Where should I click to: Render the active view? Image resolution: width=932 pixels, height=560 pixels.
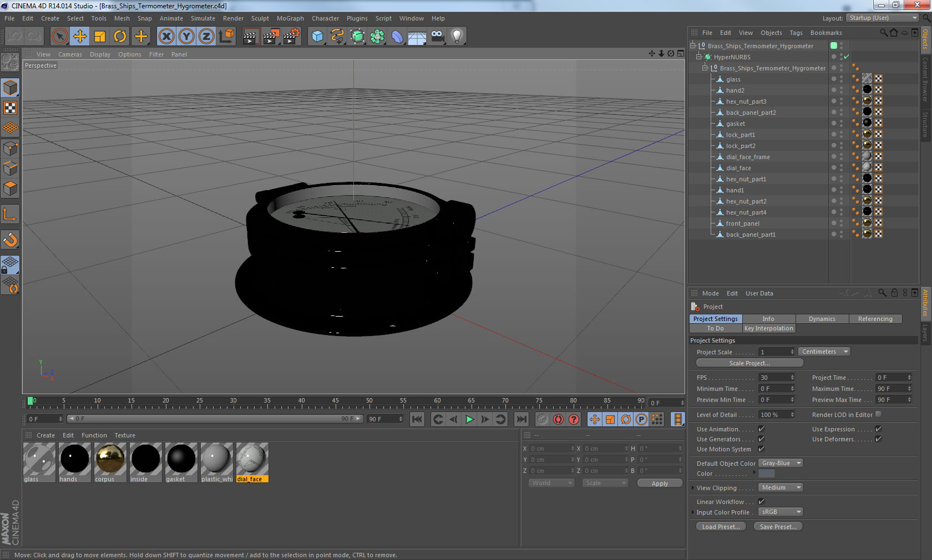tap(251, 37)
